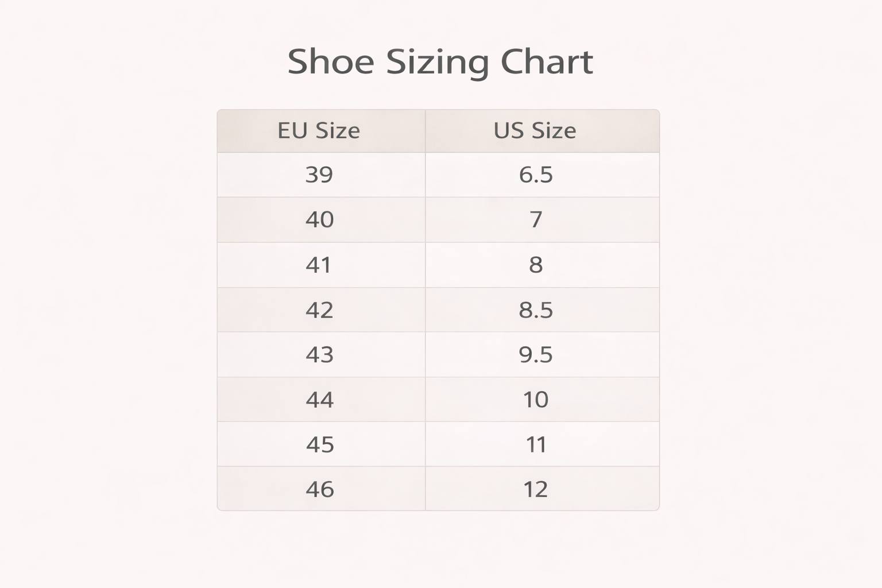
Task: Click the US size 6.5 cell
Action: pos(536,175)
